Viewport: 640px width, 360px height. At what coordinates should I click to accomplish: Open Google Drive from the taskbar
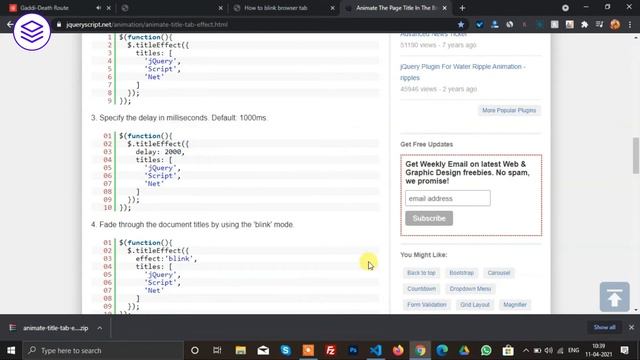(464, 350)
